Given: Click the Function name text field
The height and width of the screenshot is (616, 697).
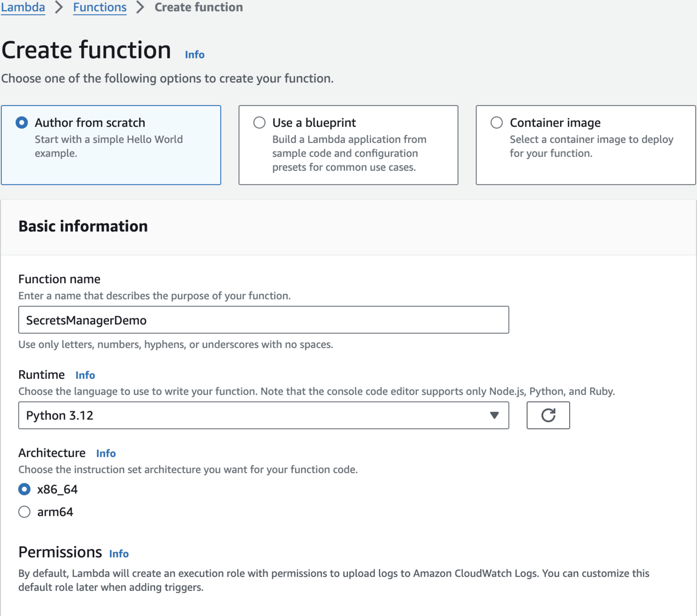Looking at the screenshot, I should pyautogui.click(x=263, y=320).
